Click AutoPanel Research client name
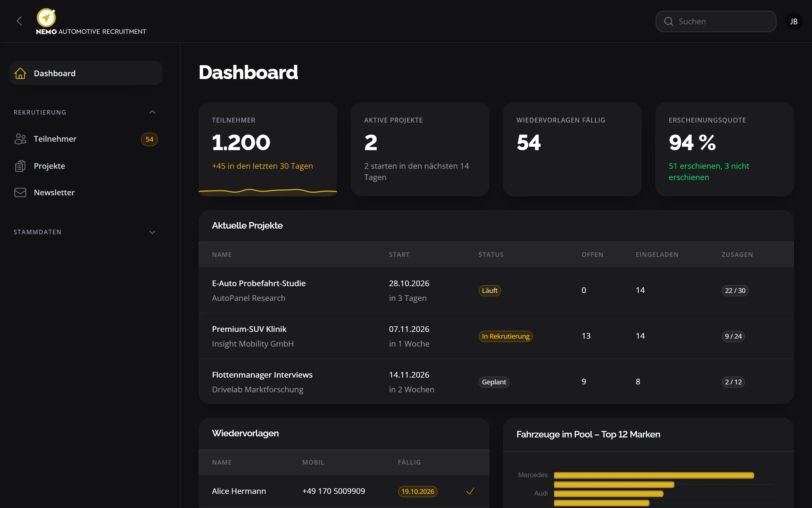Image resolution: width=812 pixels, height=508 pixels. [249, 298]
